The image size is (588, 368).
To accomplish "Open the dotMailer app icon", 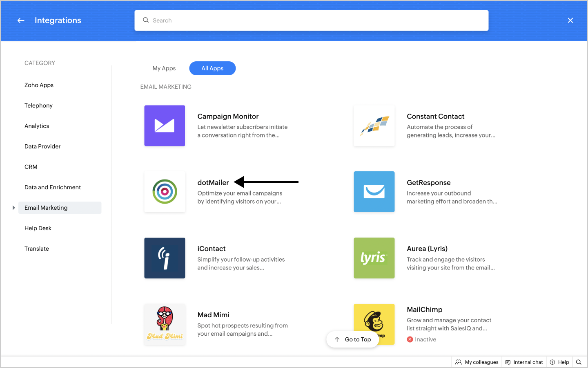I will coord(165,192).
